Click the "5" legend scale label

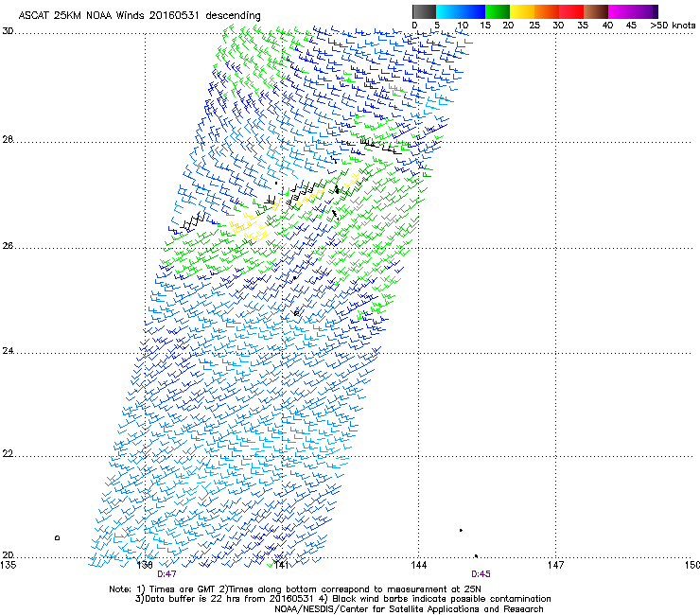tap(437, 26)
